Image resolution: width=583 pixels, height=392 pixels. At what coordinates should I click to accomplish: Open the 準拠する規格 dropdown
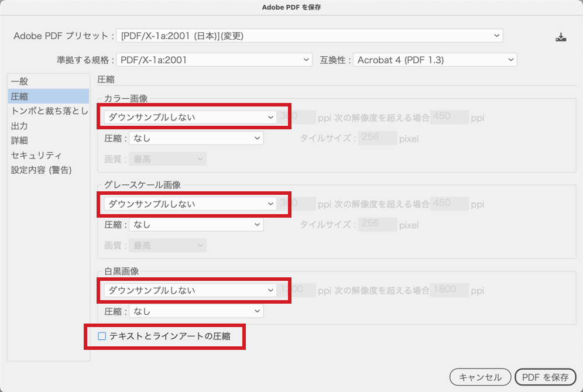[x=214, y=59]
